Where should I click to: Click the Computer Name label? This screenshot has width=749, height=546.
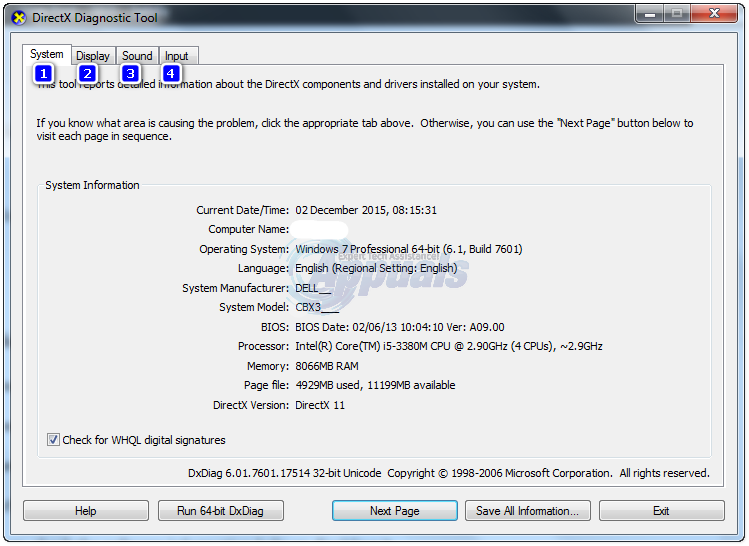tap(248, 229)
